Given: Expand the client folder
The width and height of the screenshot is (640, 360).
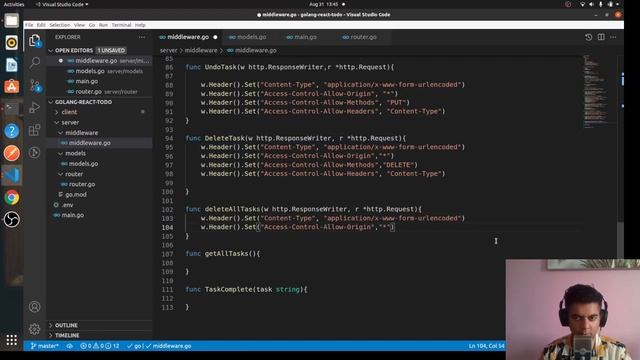Looking at the screenshot, I should click(69, 112).
